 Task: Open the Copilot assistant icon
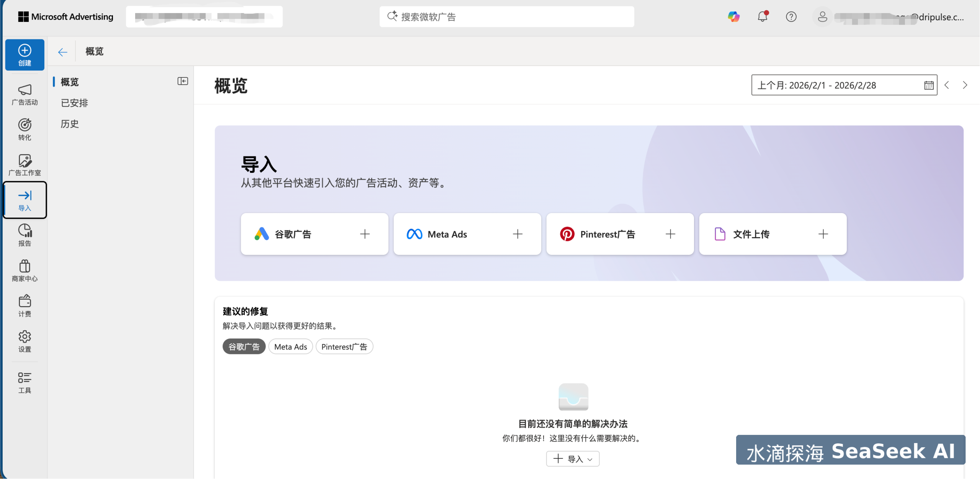(733, 16)
